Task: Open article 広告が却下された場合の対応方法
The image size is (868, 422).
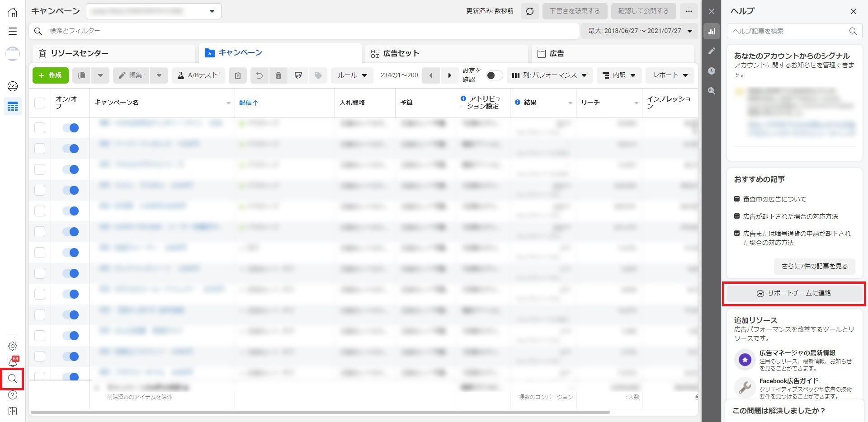Action: 791,216
